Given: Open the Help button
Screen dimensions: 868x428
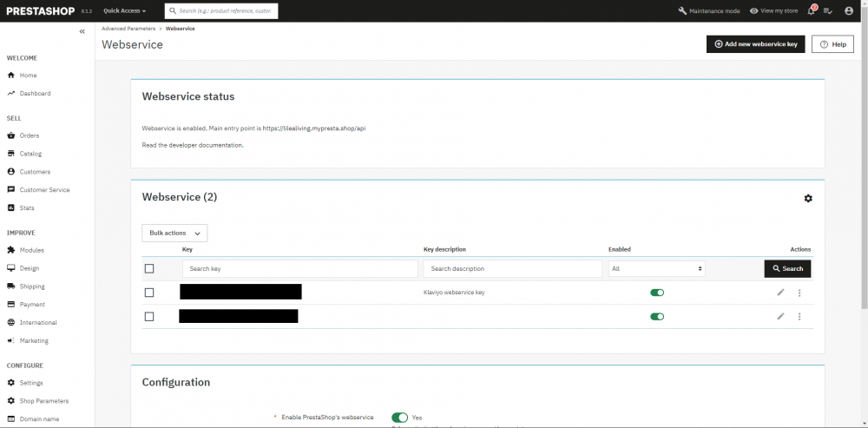Looking at the screenshot, I should [x=832, y=44].
